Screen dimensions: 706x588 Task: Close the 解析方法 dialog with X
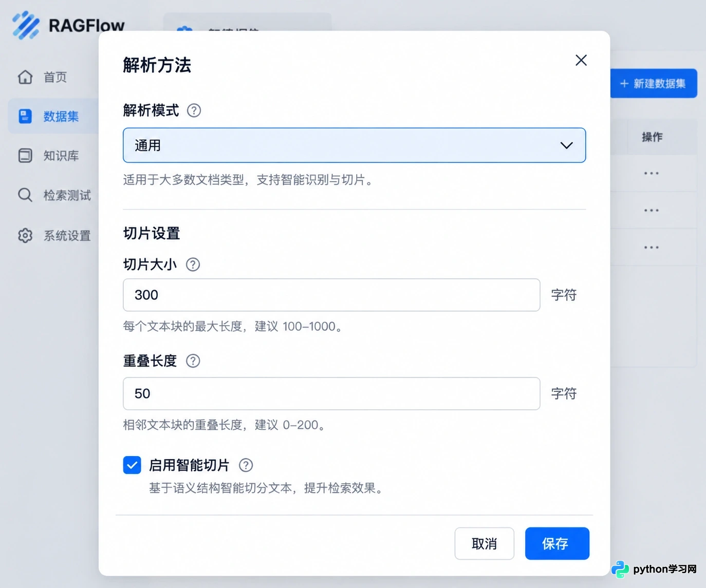[x=581, y=60]
